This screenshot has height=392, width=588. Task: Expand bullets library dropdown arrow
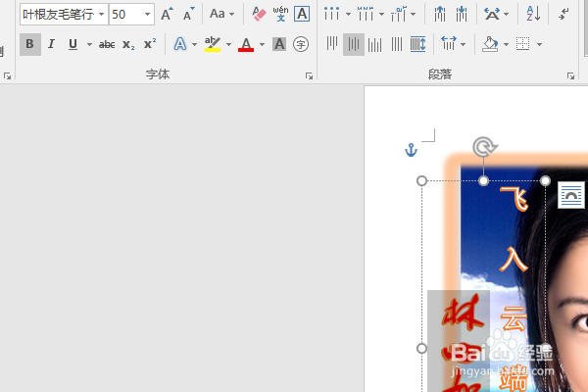point(348,15)
